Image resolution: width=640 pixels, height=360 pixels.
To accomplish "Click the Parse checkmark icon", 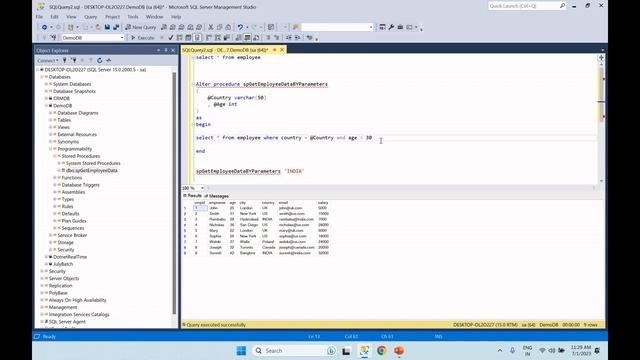I will (x=171, y=38).
